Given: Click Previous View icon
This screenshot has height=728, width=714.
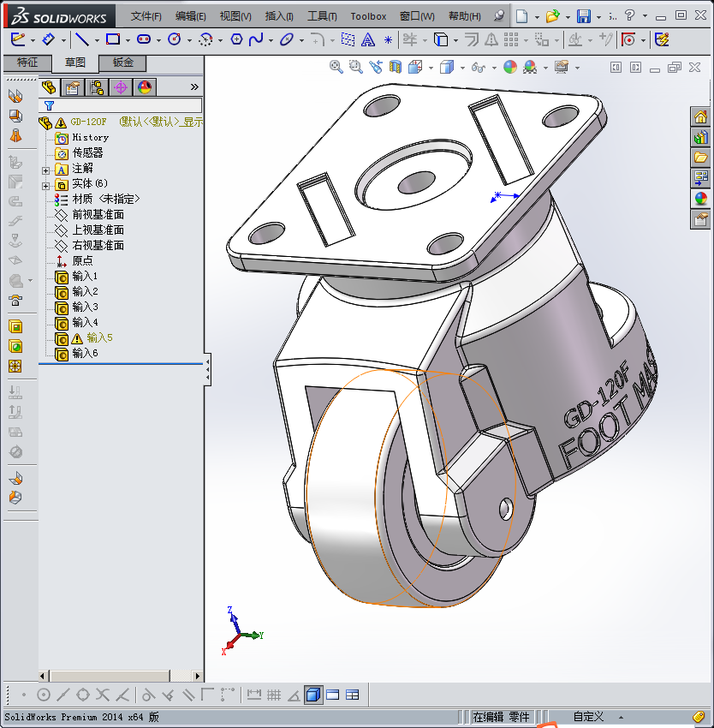Looking at the screenshot, I should pos(376,68).
